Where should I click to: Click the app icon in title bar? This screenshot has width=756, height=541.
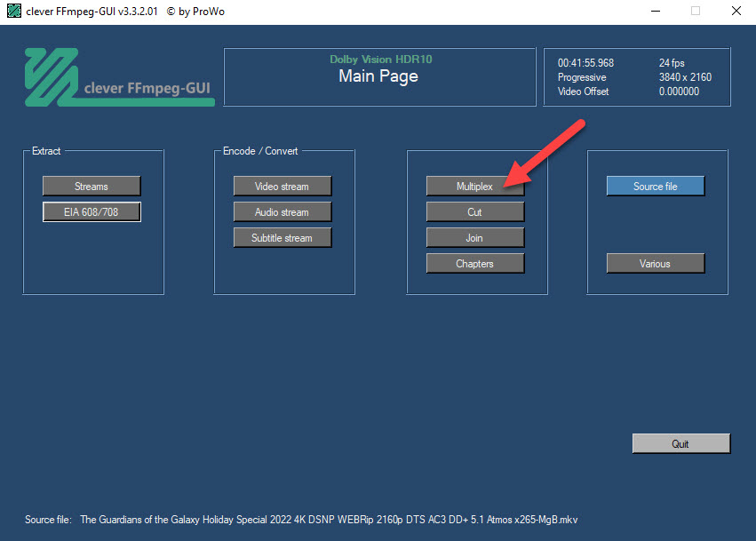coord(14,11)
